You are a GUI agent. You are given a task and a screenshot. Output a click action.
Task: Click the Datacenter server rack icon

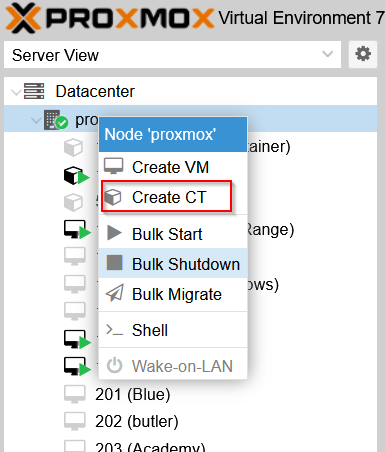tap(34, 91)
